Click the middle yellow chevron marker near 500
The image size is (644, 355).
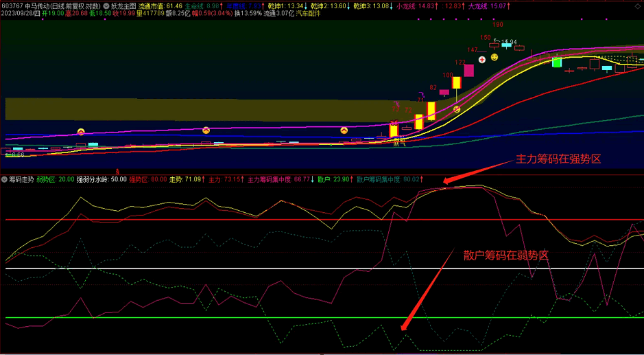coord(206,130)
